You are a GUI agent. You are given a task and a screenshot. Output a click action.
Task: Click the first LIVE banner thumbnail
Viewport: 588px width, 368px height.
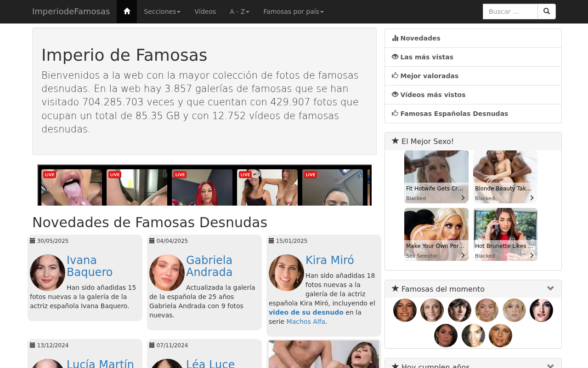[x=72, y=187]
